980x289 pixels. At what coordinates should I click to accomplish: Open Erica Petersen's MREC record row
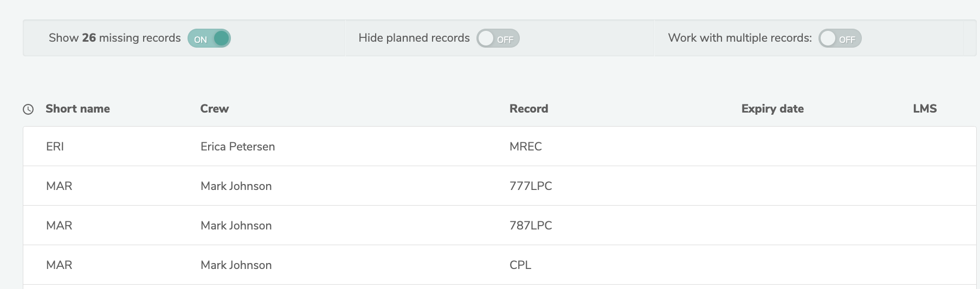click(x=650, y=147)
